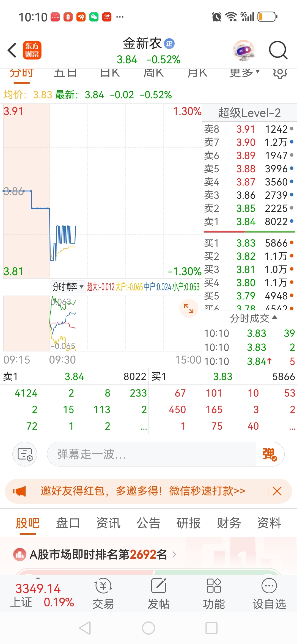Switch to the 公告 tab
The image size is (297, 644).
(148, 523)
